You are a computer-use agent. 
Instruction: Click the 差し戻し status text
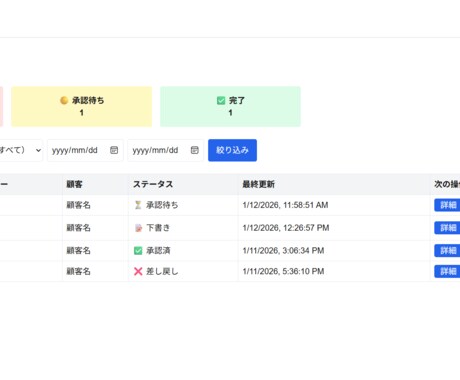coord(162,271)
